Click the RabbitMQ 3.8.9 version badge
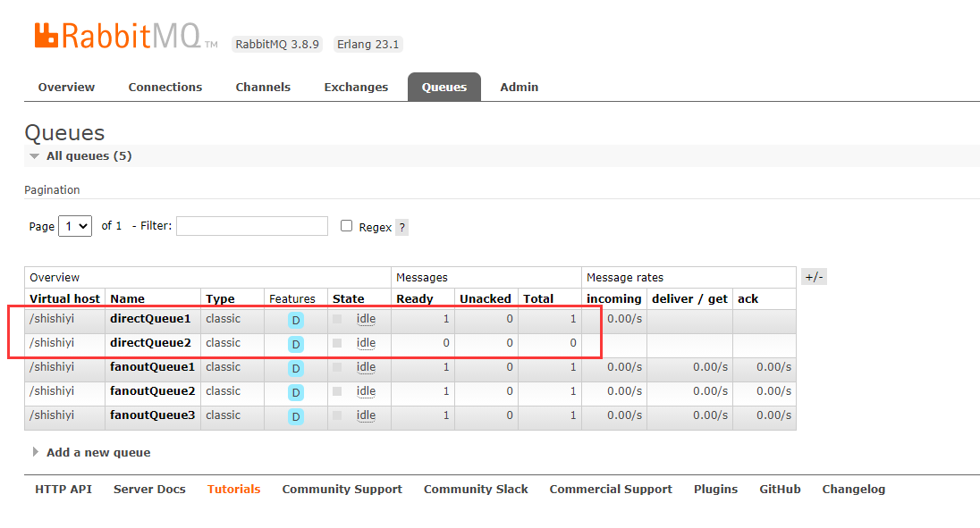This screenshot has height=528, width=980. [277, 45]
